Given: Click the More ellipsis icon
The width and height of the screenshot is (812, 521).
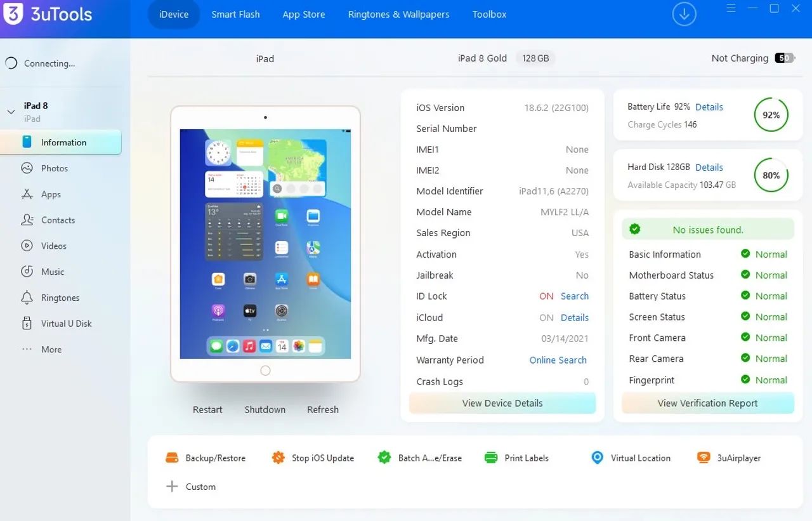Looking at the screenshot, I should 27,349.
